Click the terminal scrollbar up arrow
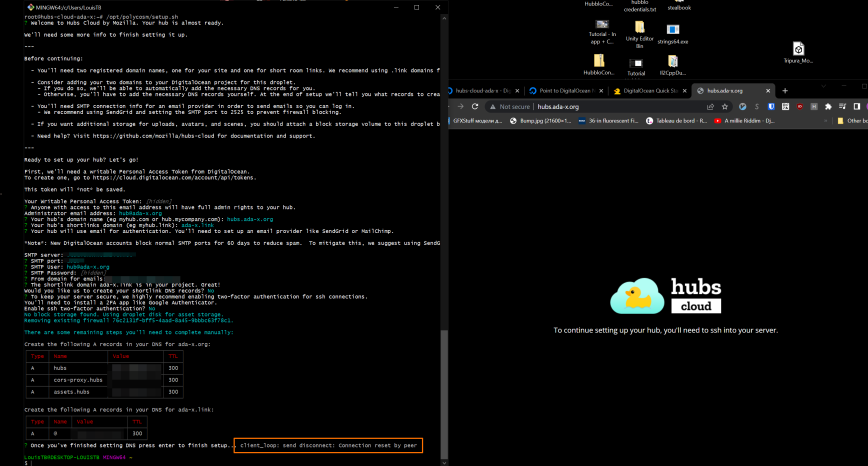This screenshot has height=466, width=868. click(443, 18)
